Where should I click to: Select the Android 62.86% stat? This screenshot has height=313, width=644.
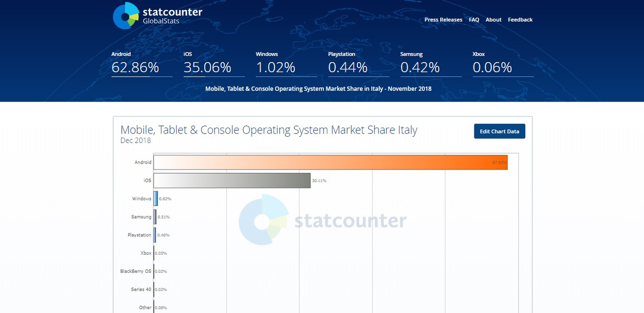(x=142, y=63)
